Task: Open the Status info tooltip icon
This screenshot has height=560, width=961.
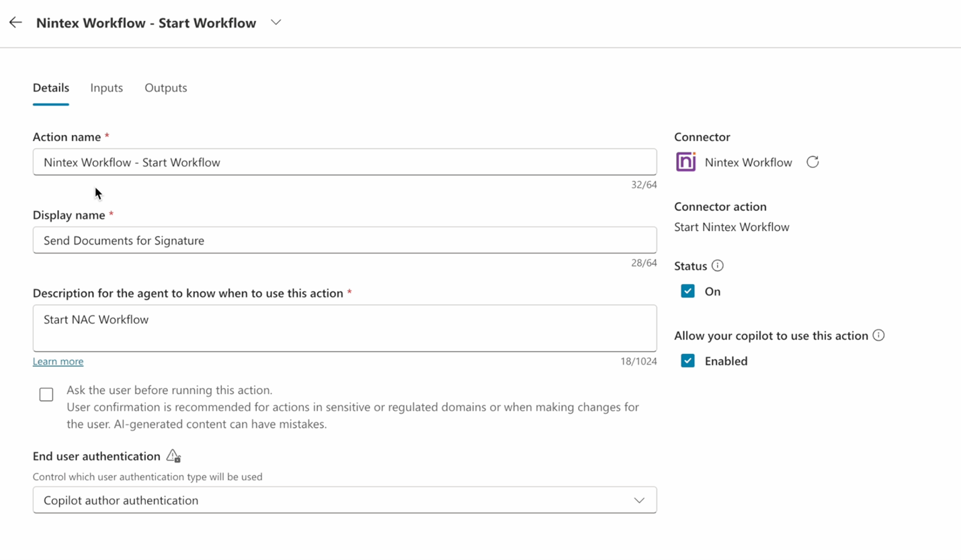Action: coord(717,266)
